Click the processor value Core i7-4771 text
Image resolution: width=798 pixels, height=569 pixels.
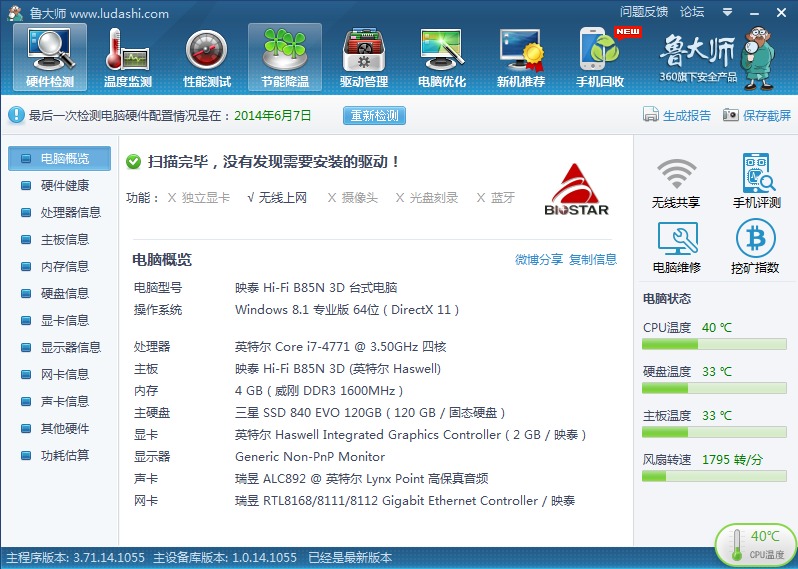[340, 347]
